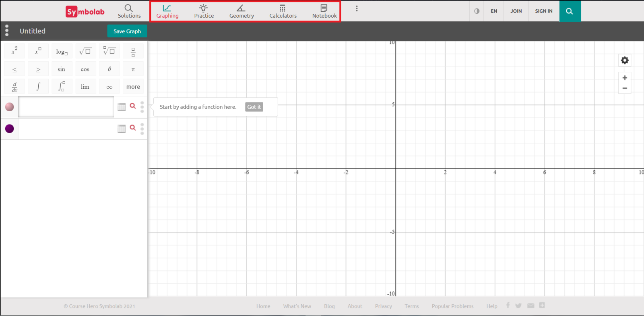Image resolution: width=644 pixels, height=316 pixels.
Task: Insert the pi symbol
Action: (x=133, y=69)
